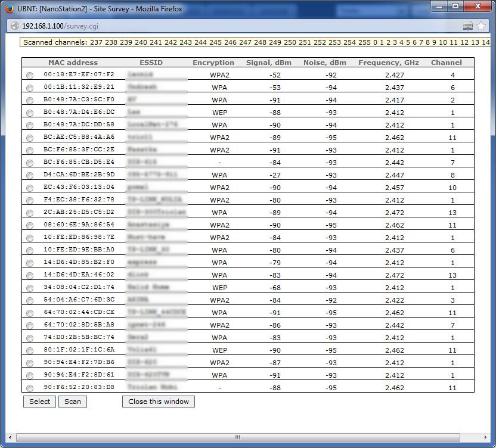This screenshot has width=496, height=448.
Task: Click the Scanned channels list text
Action: click(256, 42)
